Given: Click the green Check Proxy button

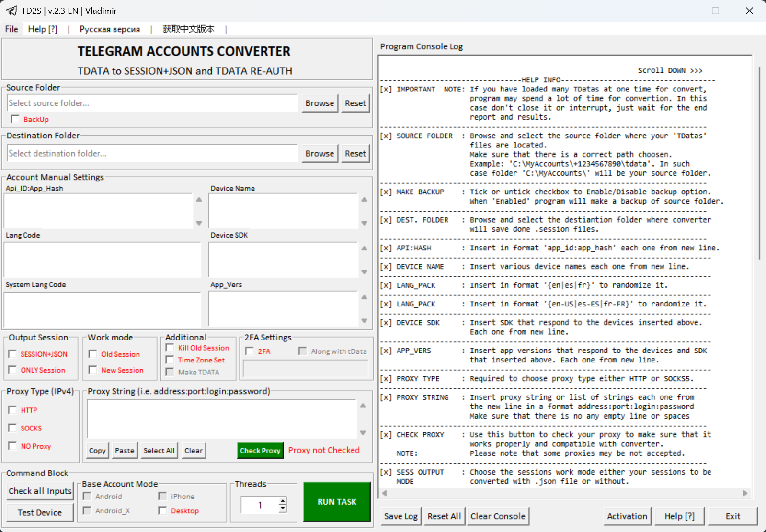Looking at the screenshot, I should (x=260, y=451).
